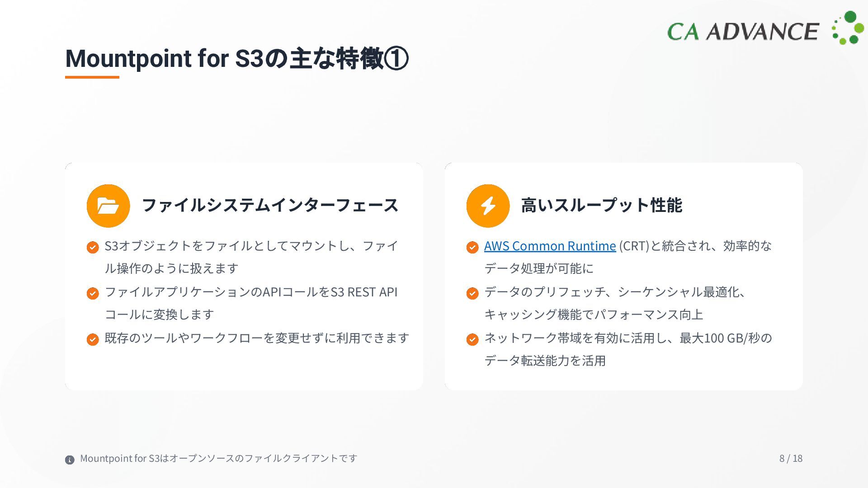This screenshot has height=488, width=868.
Task: Click the text mentioning 最大100 GB/秒
Action: [x=628, y=338]
